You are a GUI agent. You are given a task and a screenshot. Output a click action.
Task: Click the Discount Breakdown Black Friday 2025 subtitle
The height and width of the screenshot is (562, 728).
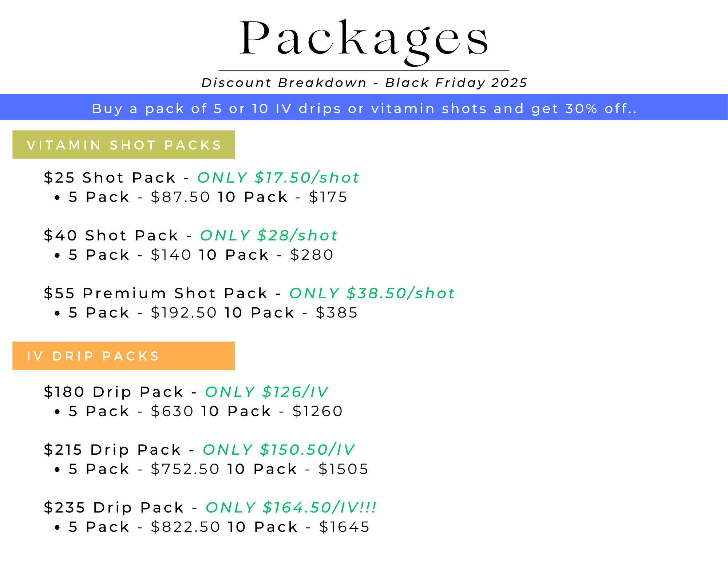(364, 83)
